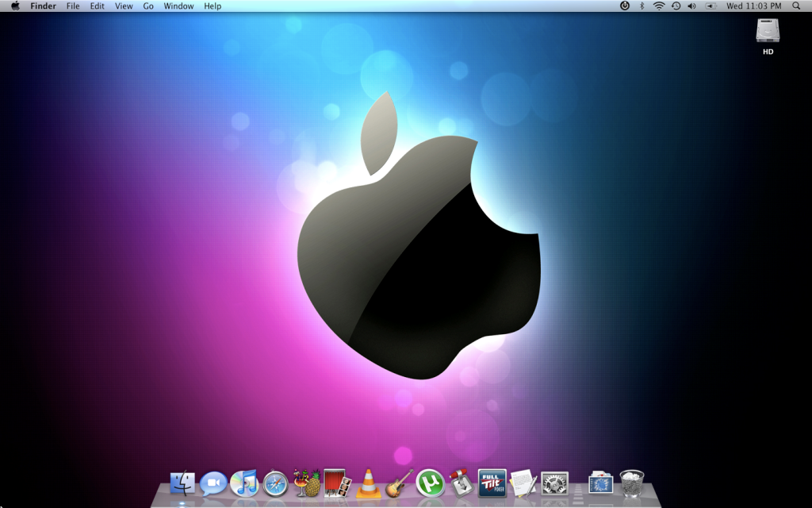
Task: Open the File menu
Action: (x=73, y=6)
